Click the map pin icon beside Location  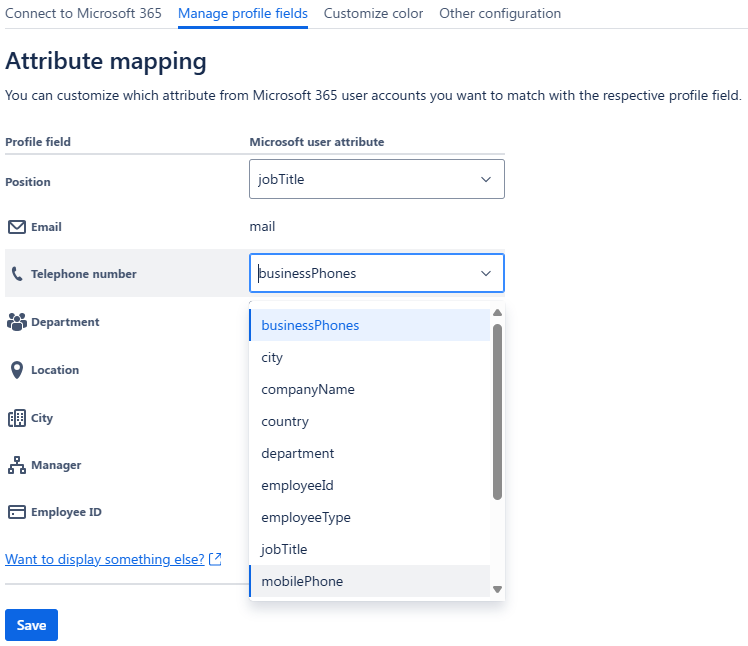click(x=16, y=370)
